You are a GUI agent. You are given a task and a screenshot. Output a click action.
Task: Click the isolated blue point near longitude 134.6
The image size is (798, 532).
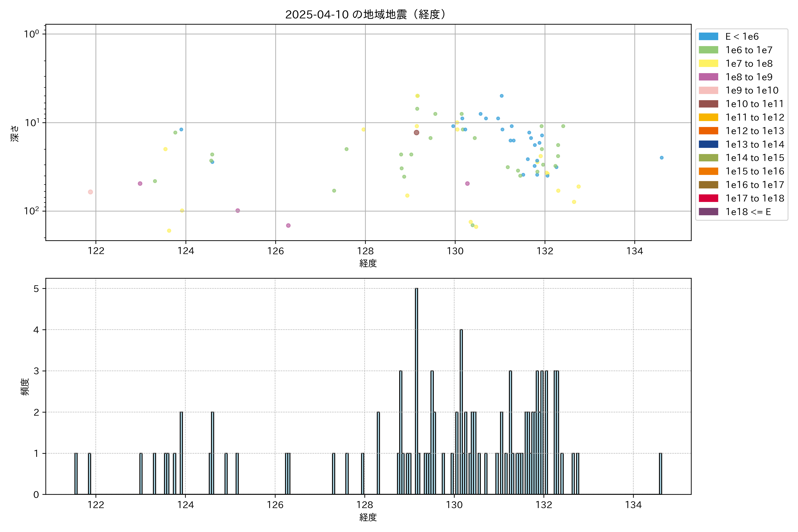click(661, 158)
